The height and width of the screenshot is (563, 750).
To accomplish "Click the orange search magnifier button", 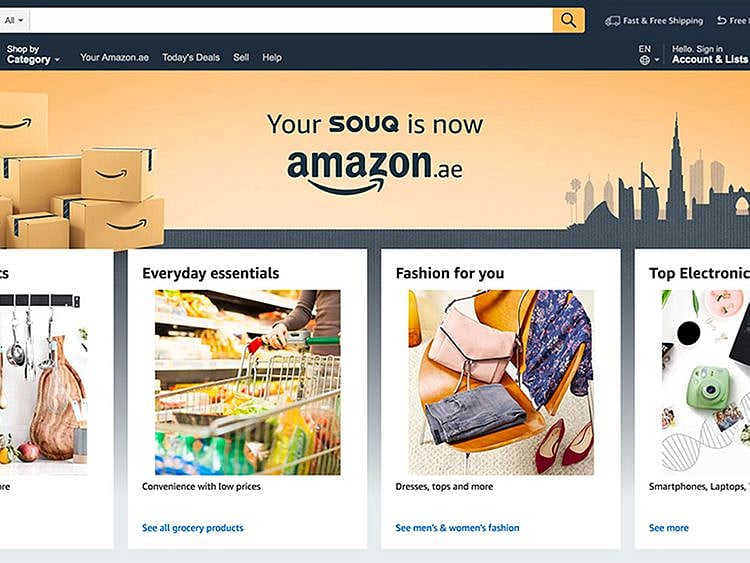I will (568, 20).
